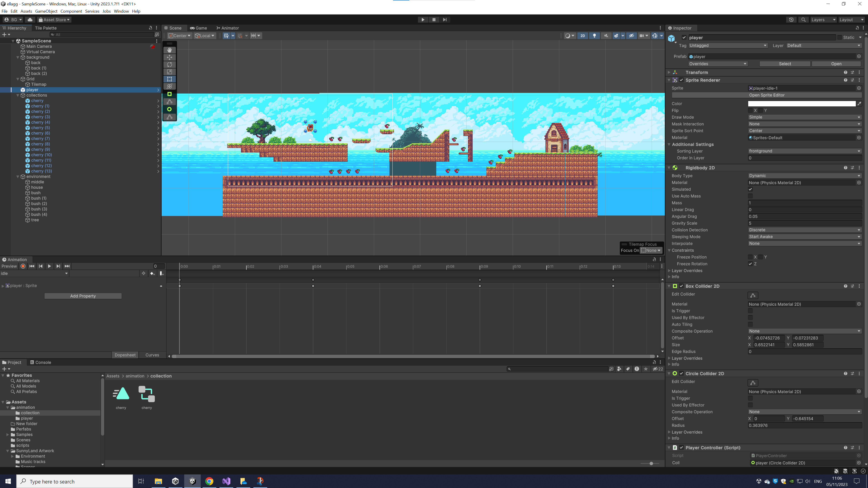The width and height of the screenshot is (868, 488).
Task: Collapse the collections group in Hierarchy
Action: click(x=18, y=95)
